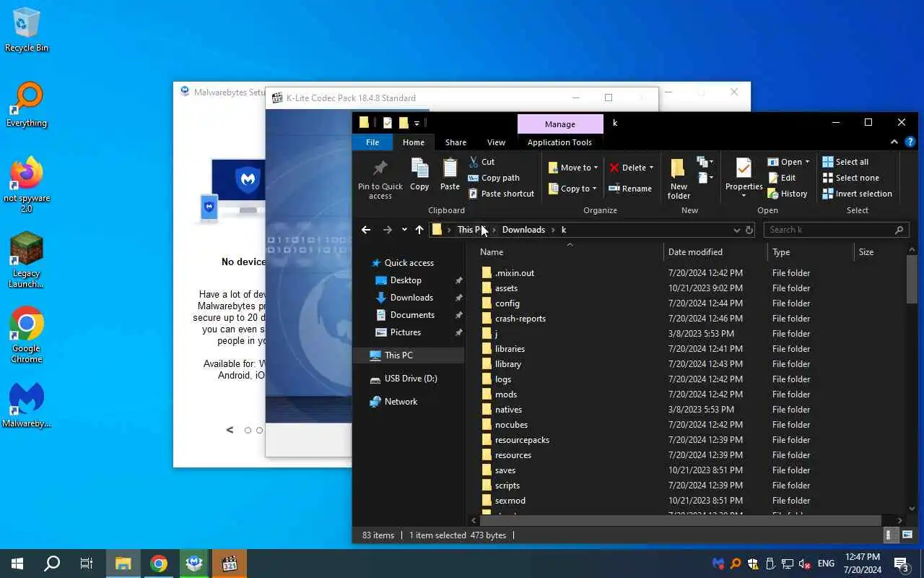
Task: Switch to details view in status bar
Action: tap(889, 535)
